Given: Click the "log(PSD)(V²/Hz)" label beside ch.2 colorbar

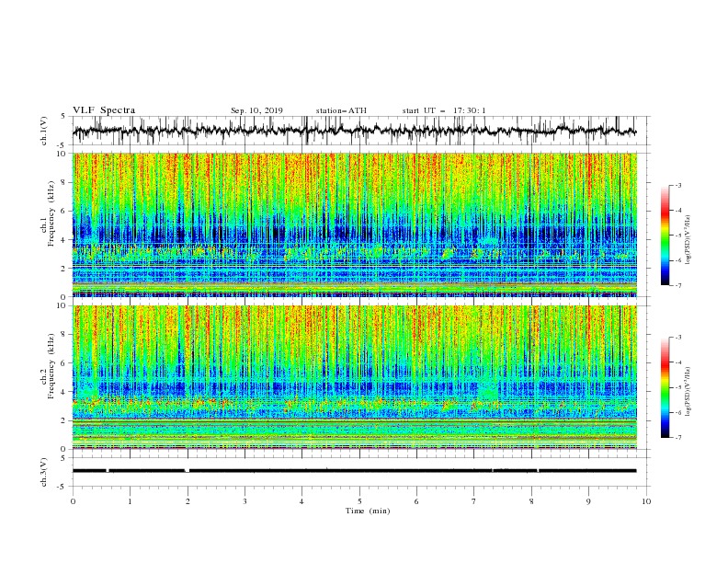Looking at the screenshot, I should pyautogui.click(x=688, y=392).
